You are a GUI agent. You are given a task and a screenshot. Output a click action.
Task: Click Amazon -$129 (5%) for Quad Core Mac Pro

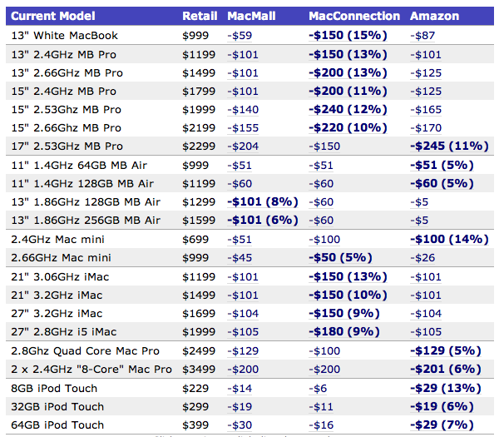[x=446, y=350]
